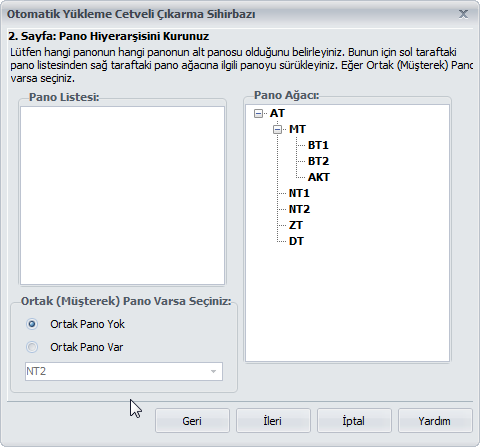Select ZT in the panel tree
The width and height of the screenshot is (480, 447).
[x=296, y=225]
